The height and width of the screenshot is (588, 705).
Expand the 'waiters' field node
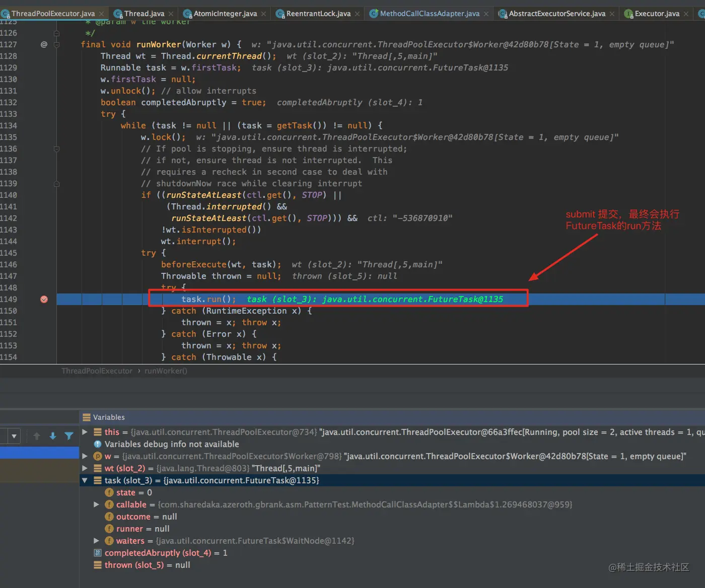[96, 541]
